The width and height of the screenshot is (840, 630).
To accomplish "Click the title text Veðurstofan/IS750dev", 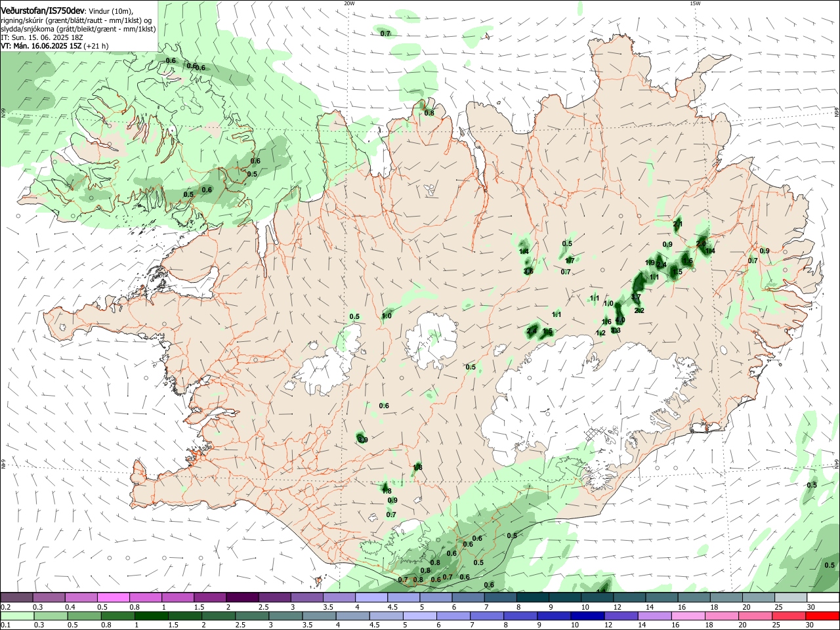I will (x=43, y=10).
